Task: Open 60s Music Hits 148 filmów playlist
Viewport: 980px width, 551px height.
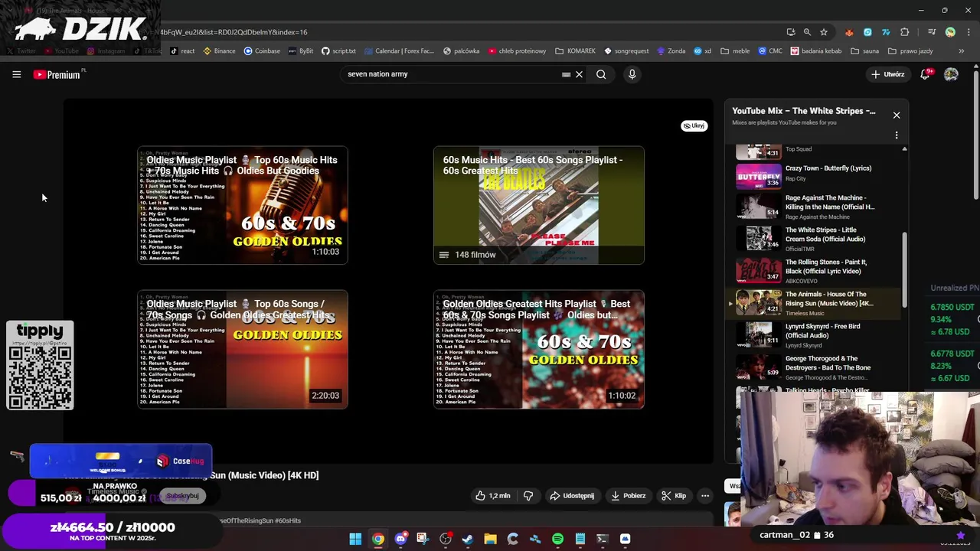Action: (x=539, y=205)
